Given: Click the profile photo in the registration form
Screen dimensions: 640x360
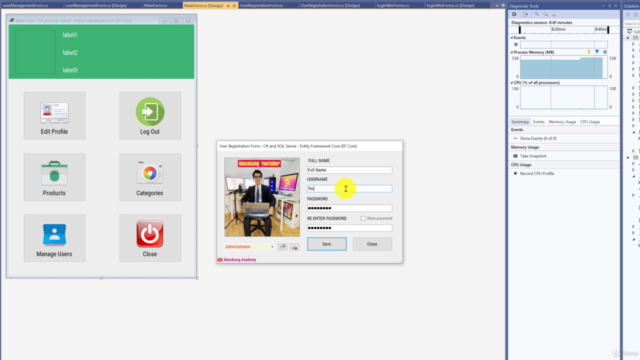Looking at the screenshot, I should pos(262,197).
